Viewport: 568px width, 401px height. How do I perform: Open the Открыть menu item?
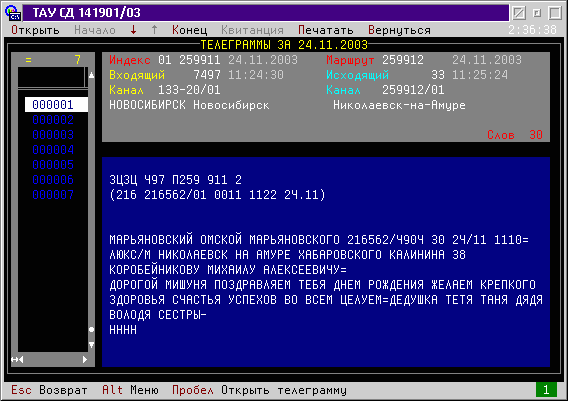click(35, 30)
